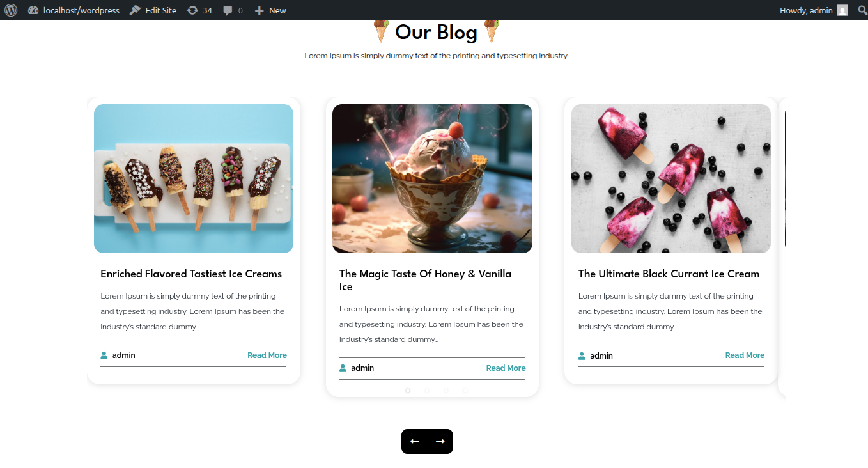Open the updates icon showing 34
Screen dimensions: 868x468
tap(199, 10)
